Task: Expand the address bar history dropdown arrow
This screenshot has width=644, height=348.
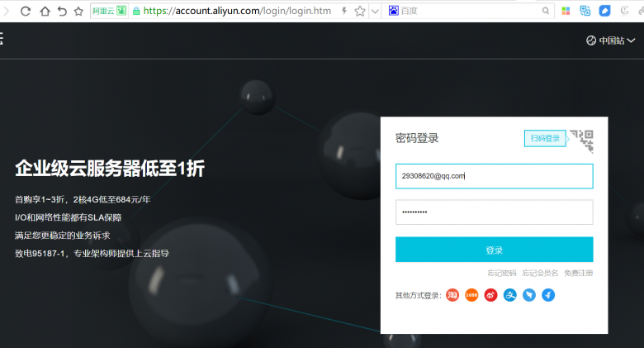Action: [375, 11]
